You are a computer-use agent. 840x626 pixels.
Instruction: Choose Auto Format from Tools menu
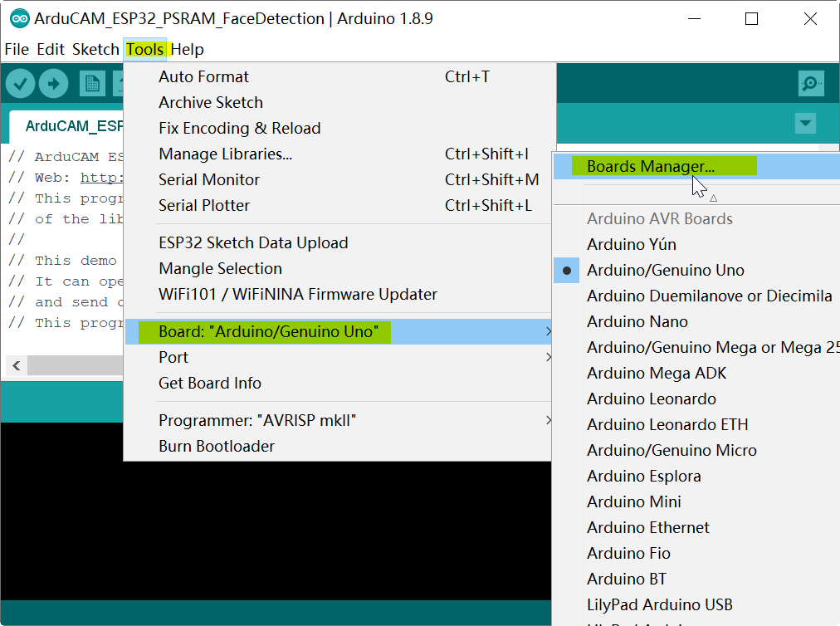tap(338, 76)
